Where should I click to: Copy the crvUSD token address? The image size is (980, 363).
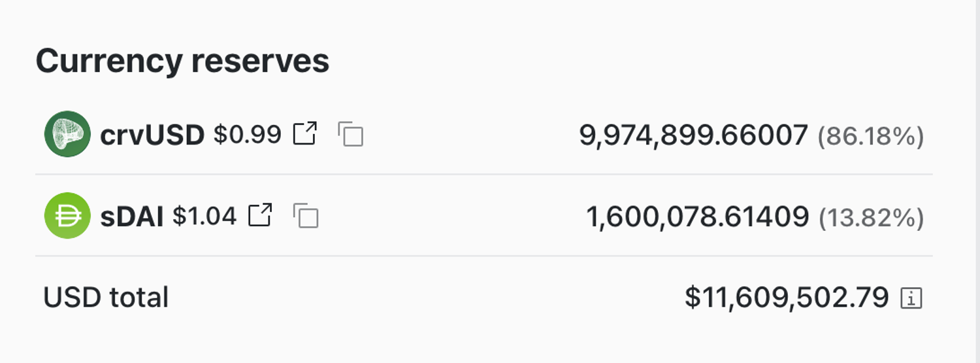(x=350, y=134)
